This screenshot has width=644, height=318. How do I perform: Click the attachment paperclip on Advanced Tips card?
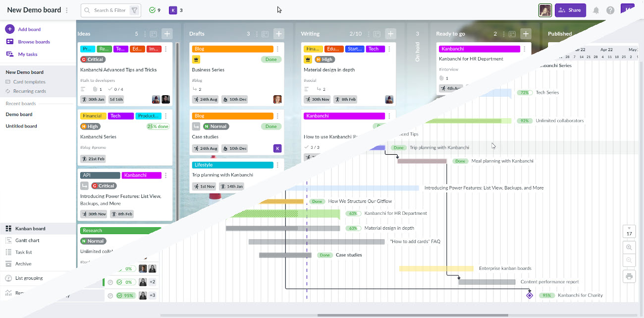95,89
